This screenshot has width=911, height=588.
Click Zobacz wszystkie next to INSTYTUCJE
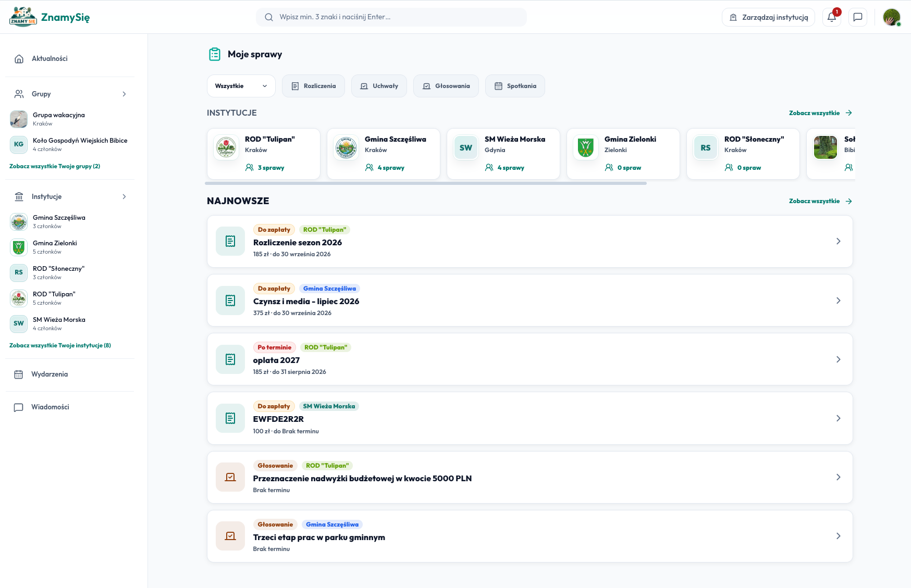point(820,113)
